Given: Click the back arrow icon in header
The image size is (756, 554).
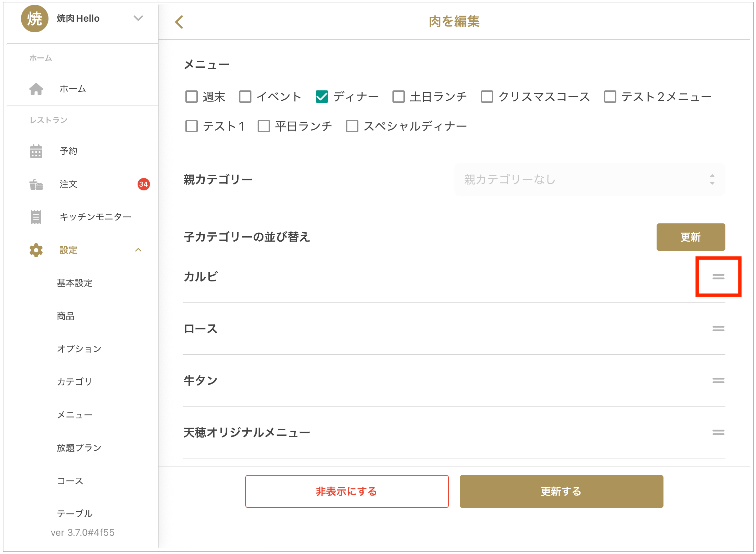Looking at the screenshot, I should pos(179,22).
